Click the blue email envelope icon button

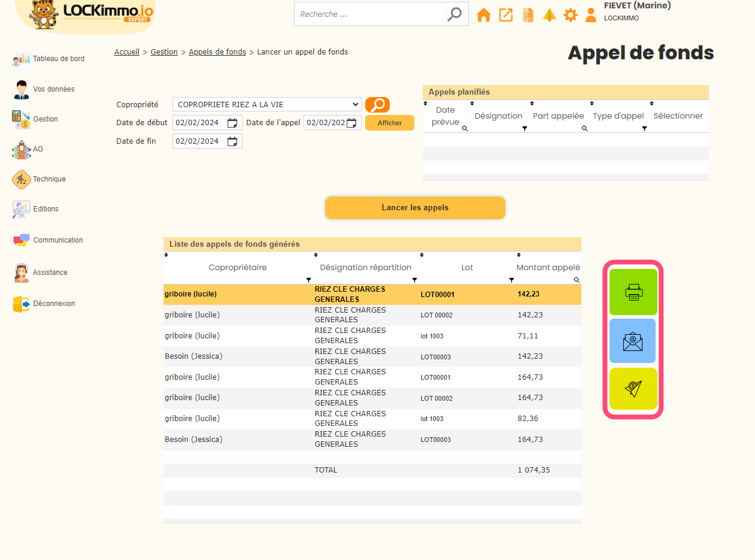(x=633, y=341)
